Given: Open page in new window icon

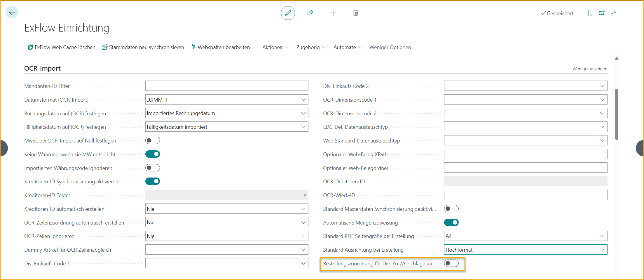Looking at the screenshot, I should pyautogui.click(x=602, y=13).
